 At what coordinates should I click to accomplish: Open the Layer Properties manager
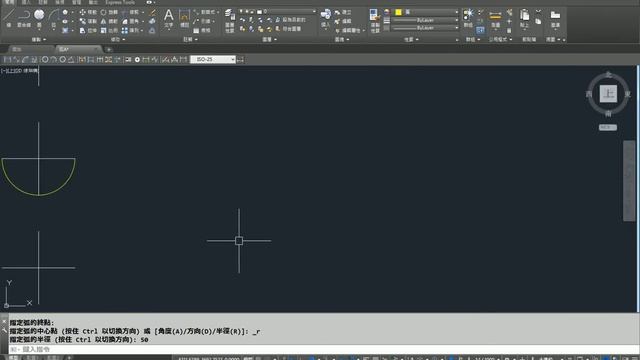pos(230,20)
